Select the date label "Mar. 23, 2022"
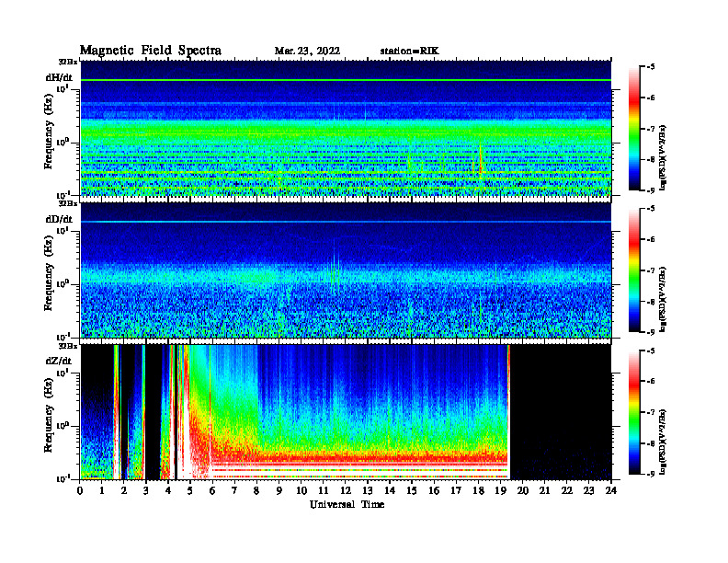 click(x=307, y=52)
